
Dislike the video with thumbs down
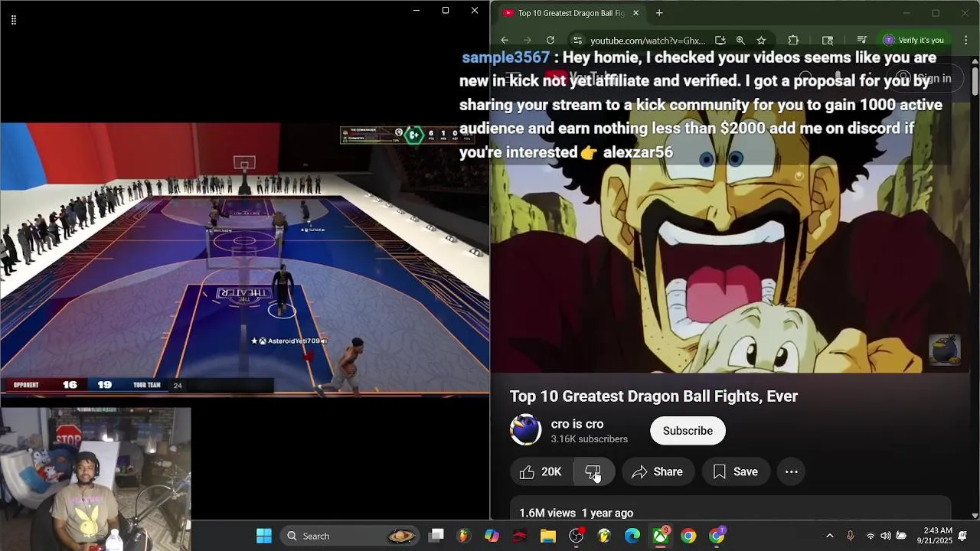pyautogui.click(x=593, y=472)
